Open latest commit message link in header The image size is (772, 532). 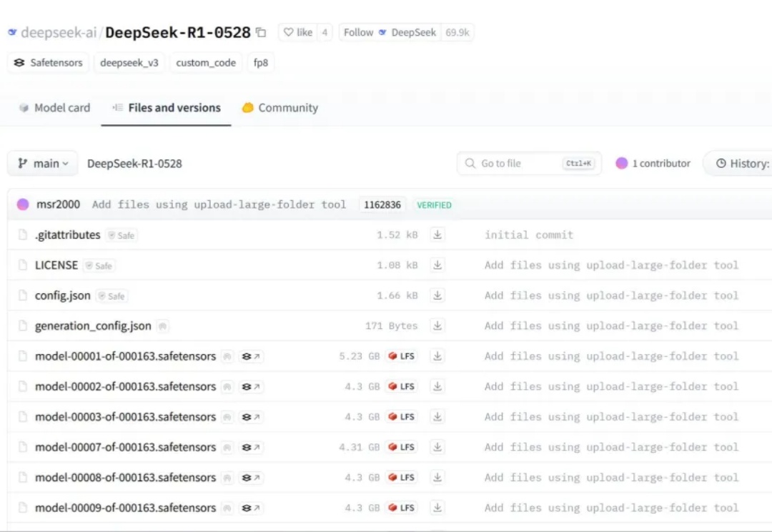click(x=219, y=205)
